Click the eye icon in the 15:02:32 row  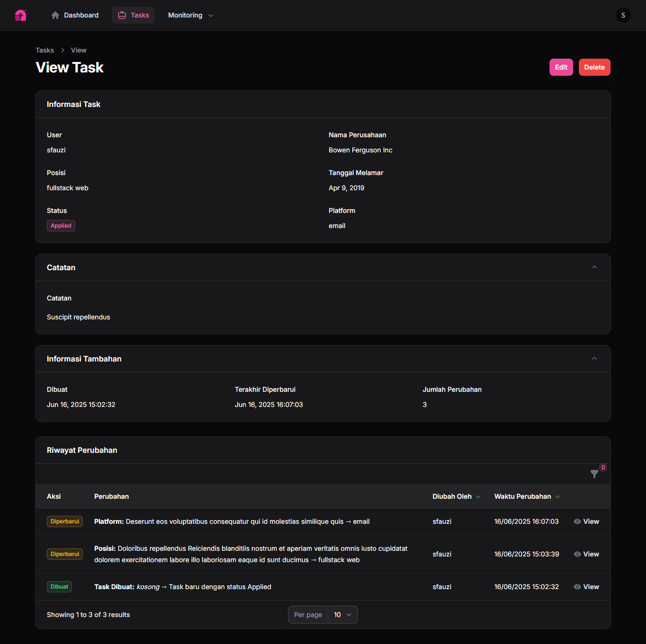[x=577, y=587]
